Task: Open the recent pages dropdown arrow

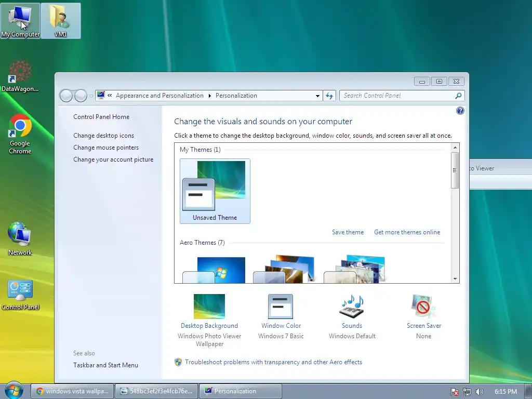Action: pos(91,96)
